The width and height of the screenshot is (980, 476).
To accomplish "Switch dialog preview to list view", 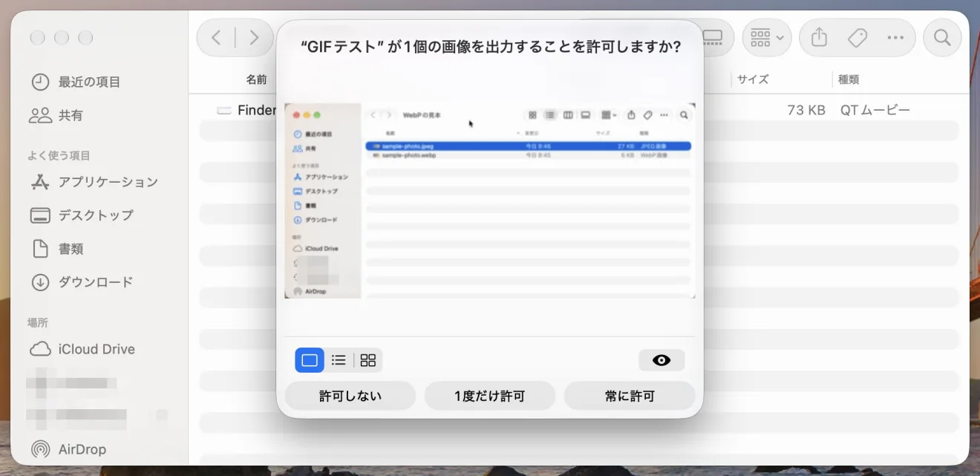I will (x=339, y=360).
